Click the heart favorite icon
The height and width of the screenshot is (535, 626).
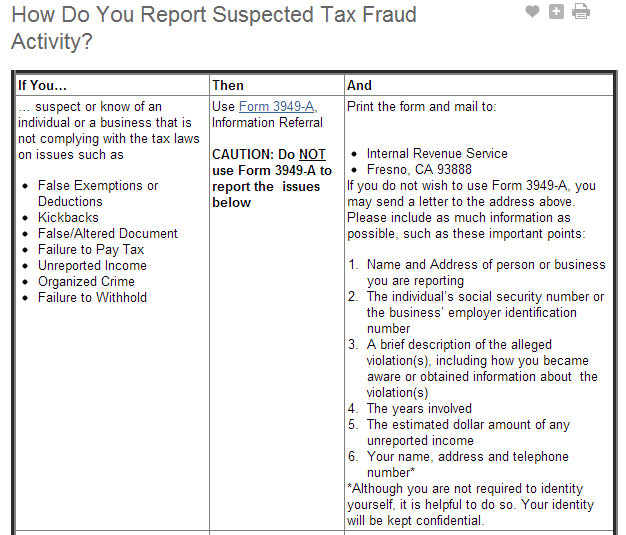pyautogui.click(x=532, y=11)
